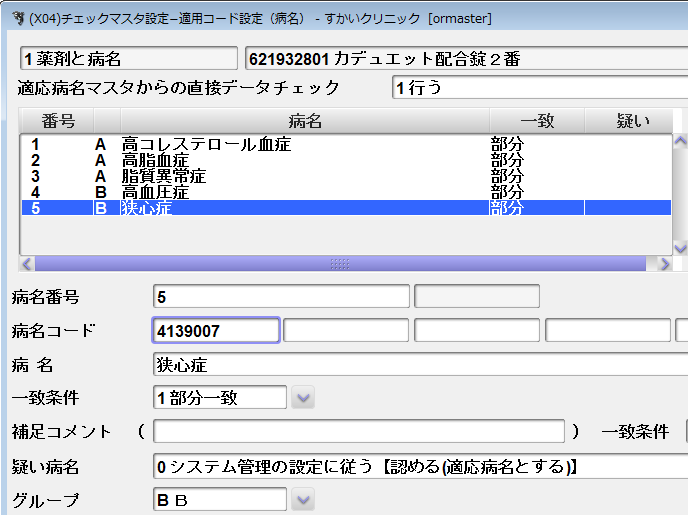
Task: Click the 病名コード field containing 4139007
Action: pyautogui.click(x=215, y=330)
